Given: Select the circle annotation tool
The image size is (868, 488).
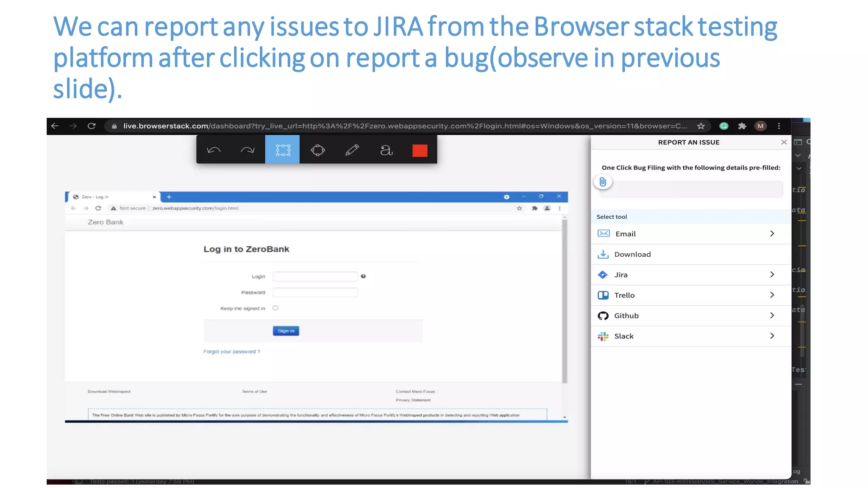Looking at the screenshot, I should [x=317, y=150].
